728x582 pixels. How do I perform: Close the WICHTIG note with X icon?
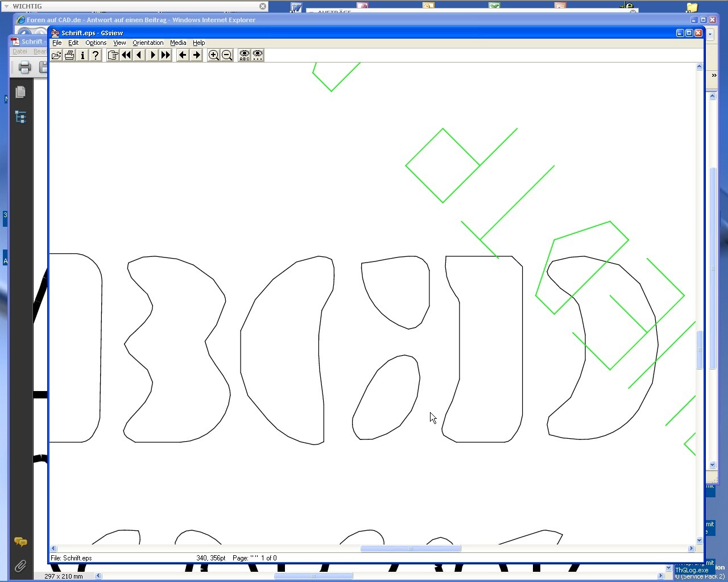pyautogui.click(x=263, y=6)
